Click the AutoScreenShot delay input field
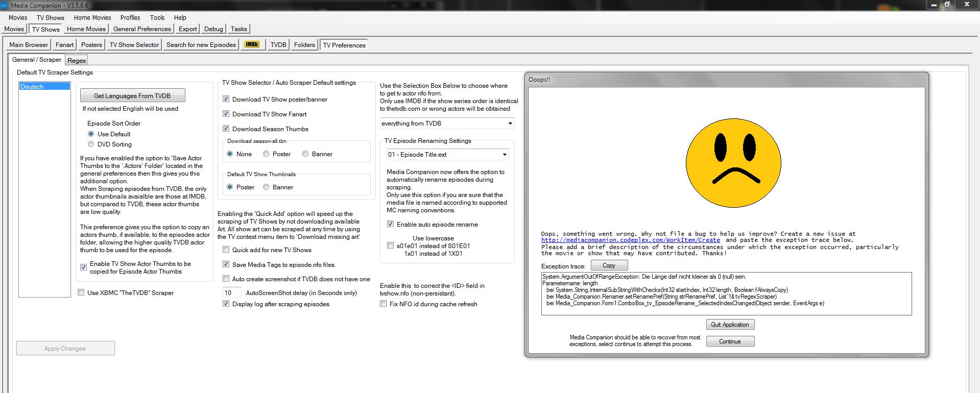 point(232,292)
